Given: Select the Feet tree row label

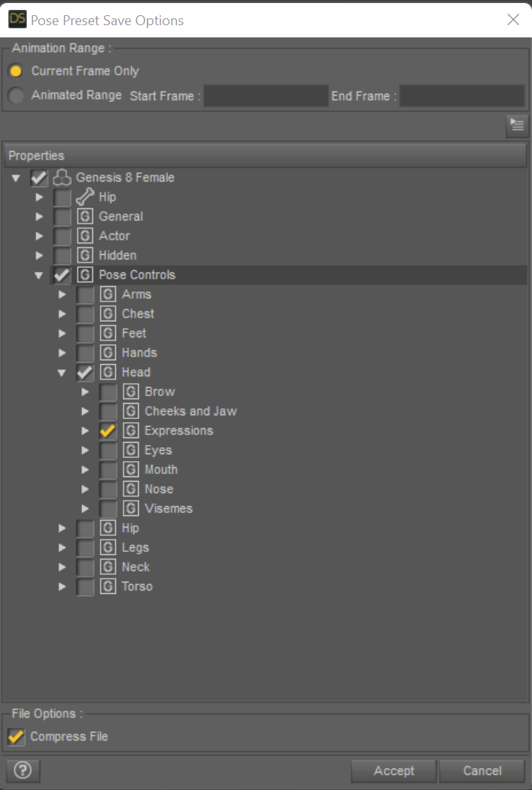Looking at the screenshot, I should [x=134, y=333].
